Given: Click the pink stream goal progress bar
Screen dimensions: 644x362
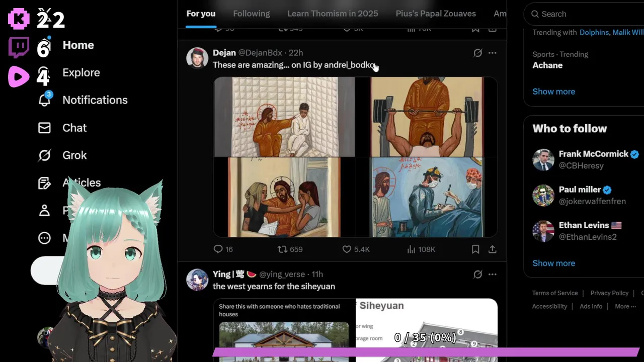Looking at the screenshot, I should (426, 352).
